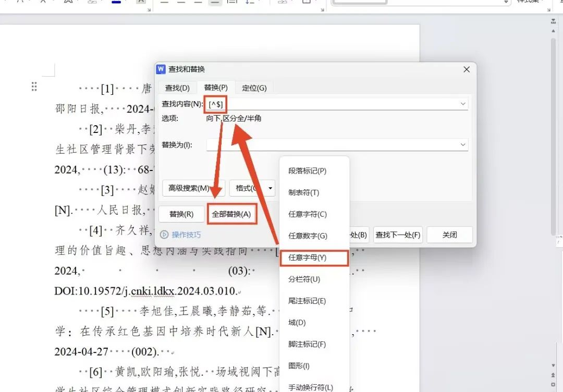Viewport: 563px width, 392px height.
Task: Click the text 邵阳日报 in document
Action: click(78, 109)
